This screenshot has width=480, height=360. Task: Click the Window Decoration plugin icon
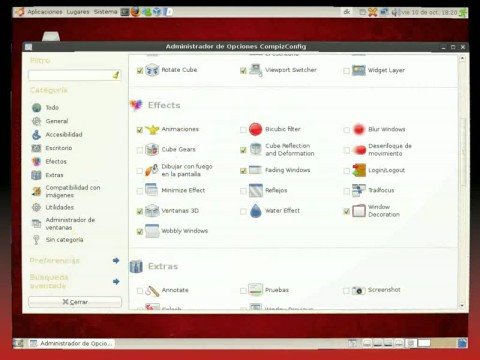(x=359, y=211)
